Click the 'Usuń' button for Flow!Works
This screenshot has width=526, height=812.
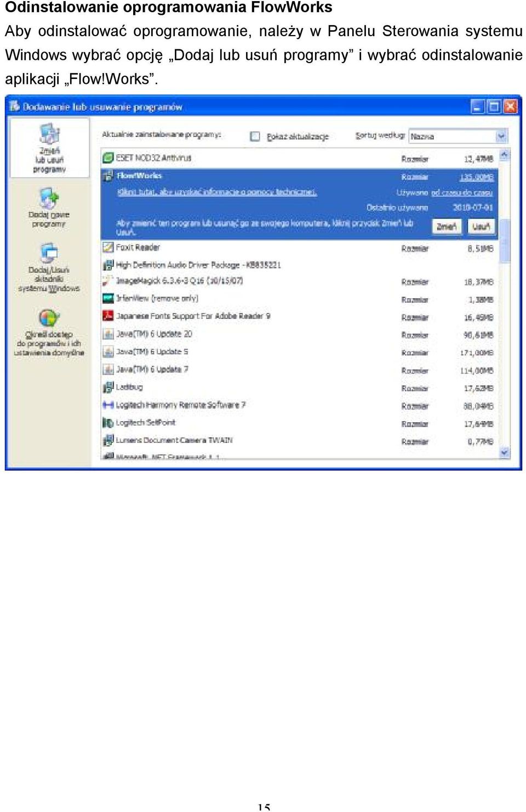click(x=481, y=226)
